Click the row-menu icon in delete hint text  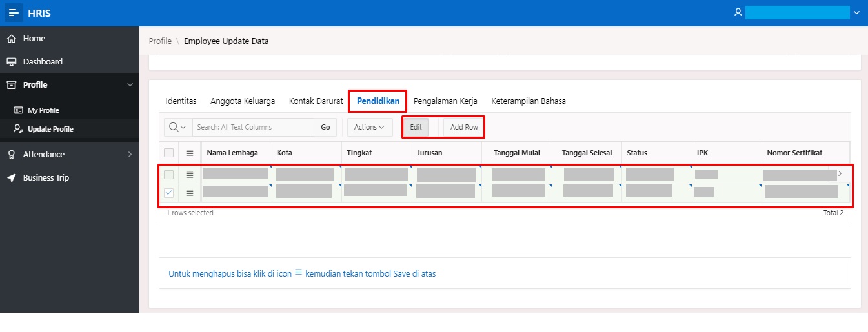pos(299,273)
